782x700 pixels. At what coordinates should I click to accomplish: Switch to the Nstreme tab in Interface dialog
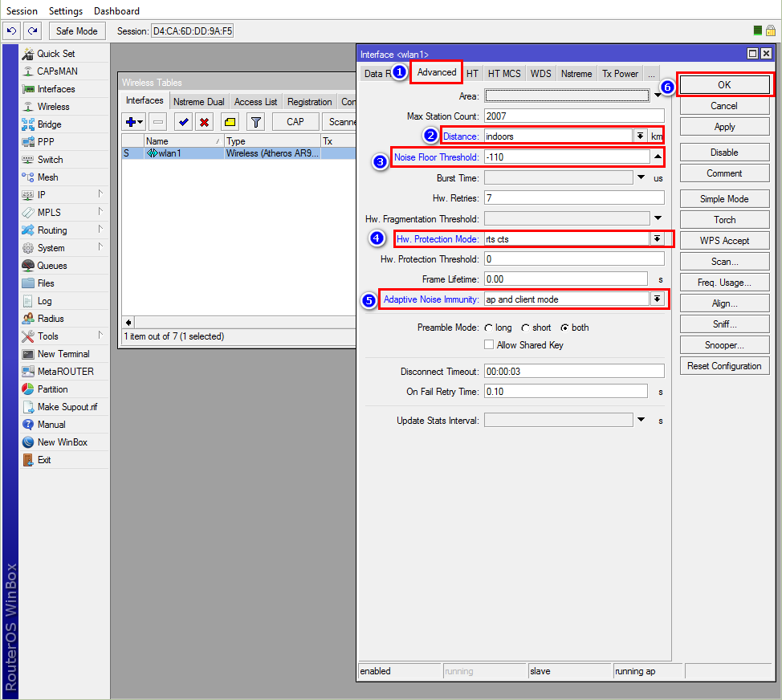(x=576, y=74)
